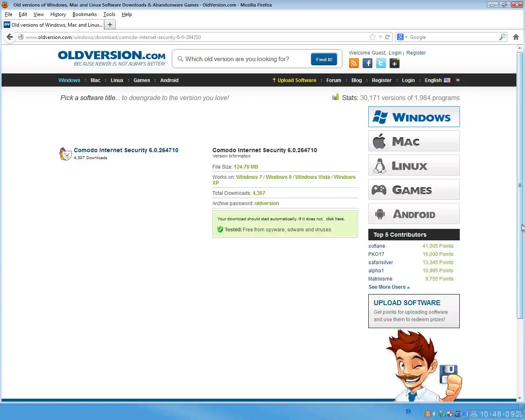Go to Firefox home page icon
The width and height of the screenshot is (525, 420).
516,37
